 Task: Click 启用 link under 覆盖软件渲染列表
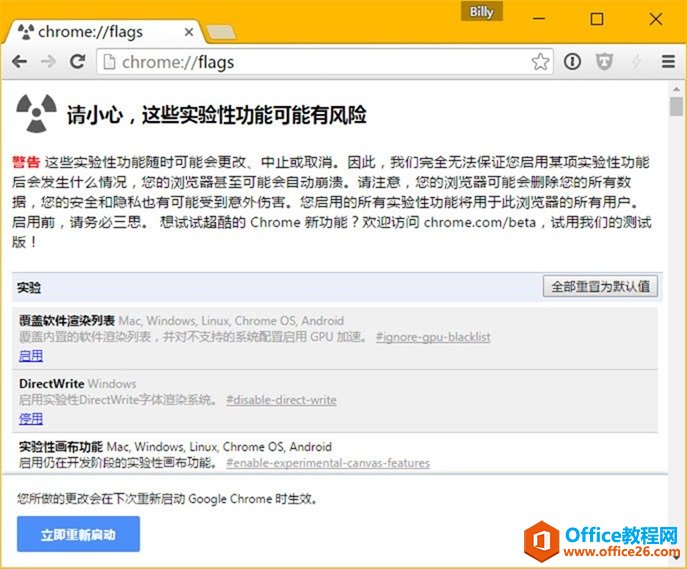coord(31,356)
